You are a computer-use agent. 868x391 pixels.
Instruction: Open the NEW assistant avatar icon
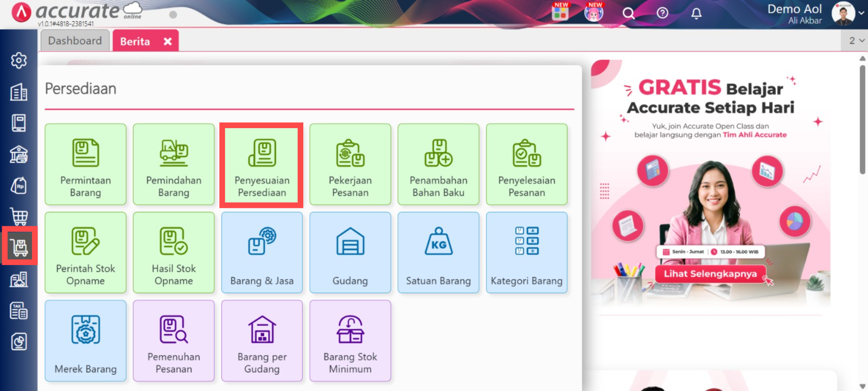(594, 12)
